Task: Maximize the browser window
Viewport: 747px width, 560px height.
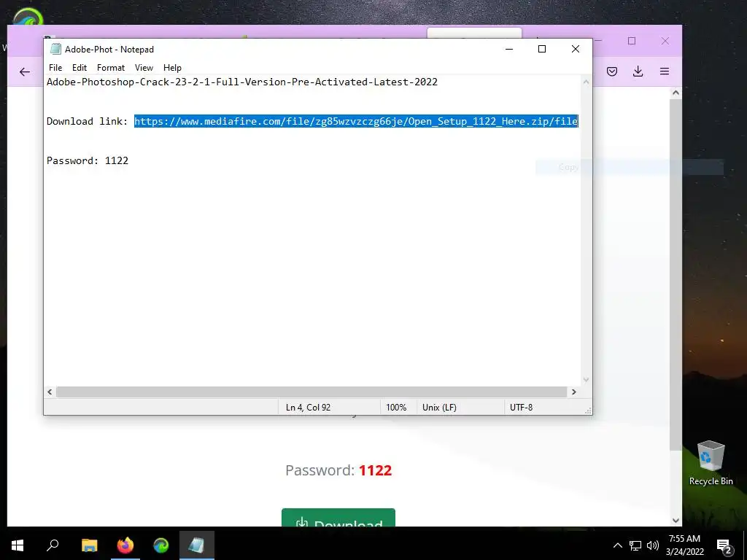Action: click(x=632, y=41)
